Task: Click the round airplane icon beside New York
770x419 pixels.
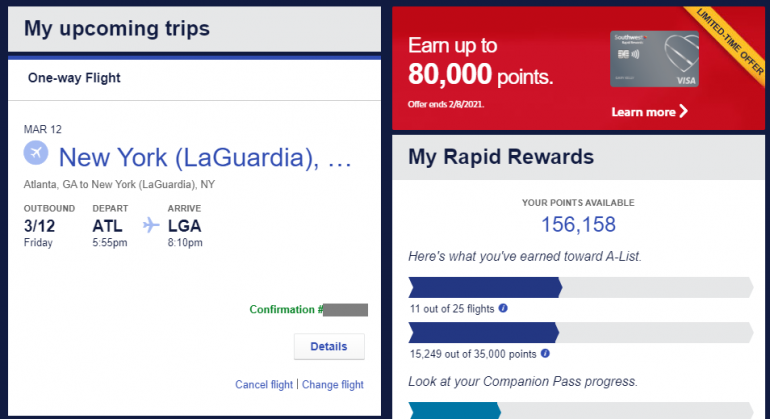Action: pyautogui.click(x=36, y=154)
